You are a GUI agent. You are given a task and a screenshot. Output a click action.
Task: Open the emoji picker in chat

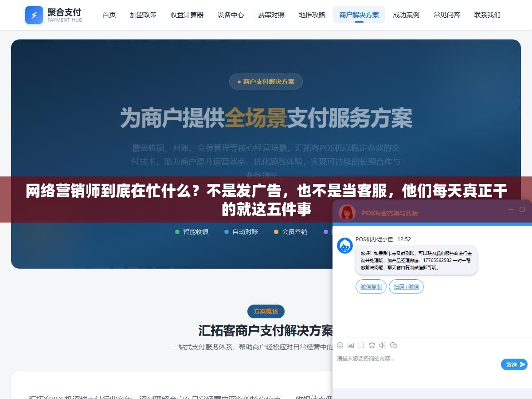point(340,345)
